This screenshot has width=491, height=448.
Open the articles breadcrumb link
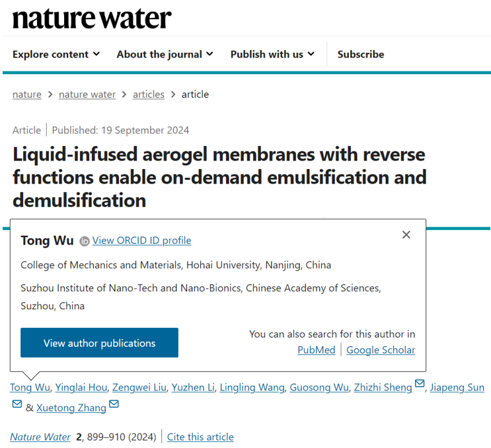click(x=149, y=94)
